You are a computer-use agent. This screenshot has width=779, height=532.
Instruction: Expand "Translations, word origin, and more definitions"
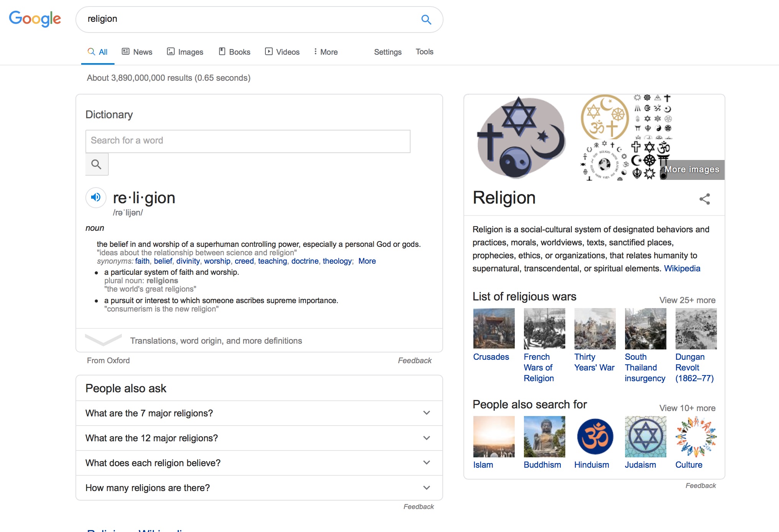(216, 340)
